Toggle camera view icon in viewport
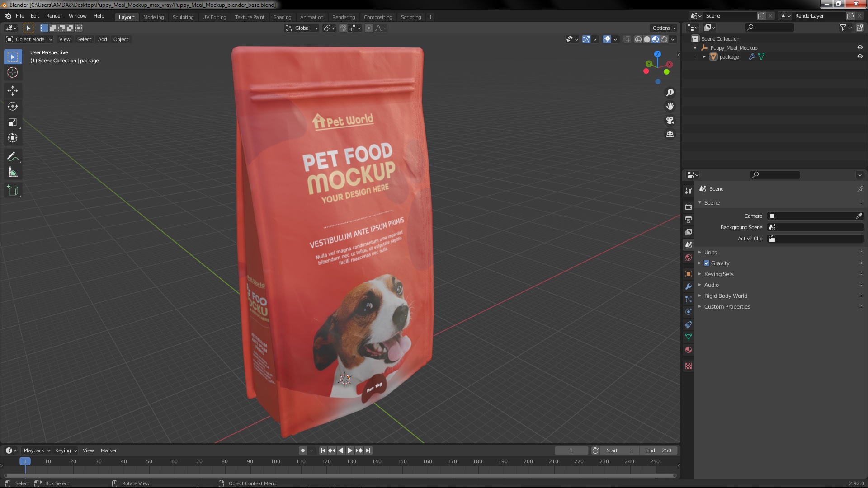Screen dimensions: 868x488 click(x=670, y=120)
